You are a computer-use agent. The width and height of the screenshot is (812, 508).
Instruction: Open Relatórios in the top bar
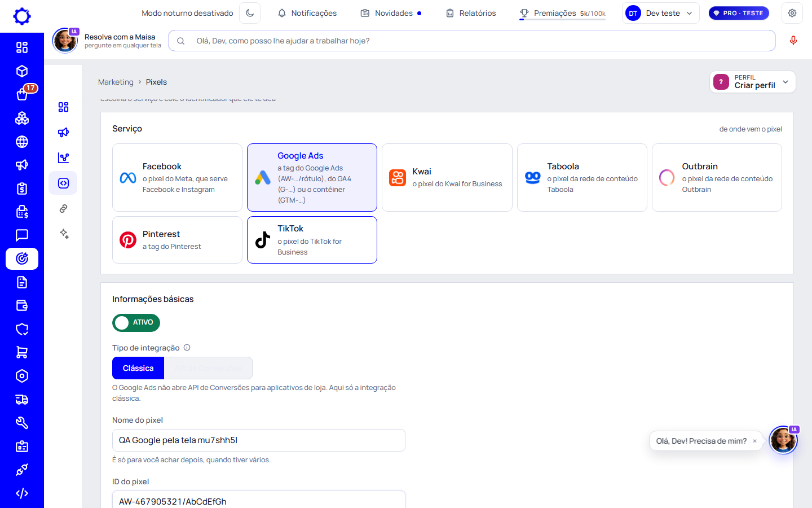471,13
